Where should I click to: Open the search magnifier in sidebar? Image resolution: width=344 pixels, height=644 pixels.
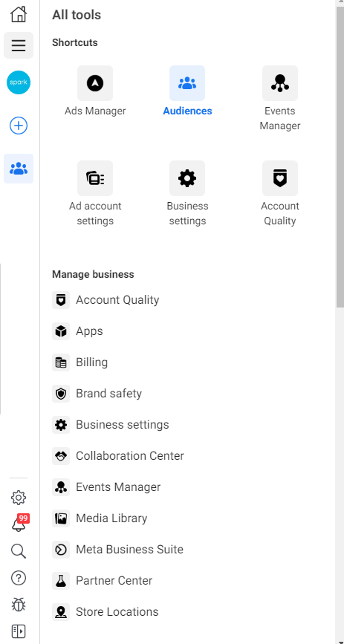pos(19,550)
